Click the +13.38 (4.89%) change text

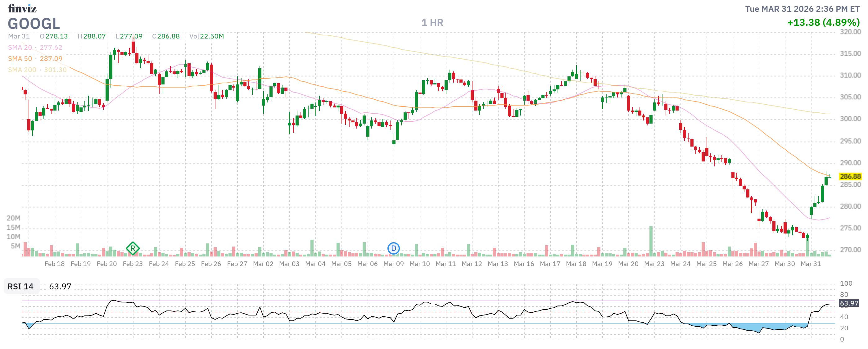tap(823, 23)
